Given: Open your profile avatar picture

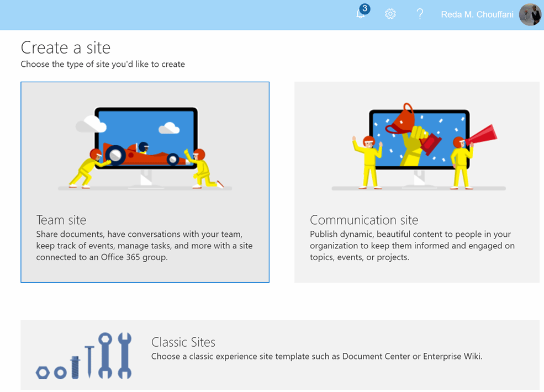Looking at the screenshot, I should point(530,14).
